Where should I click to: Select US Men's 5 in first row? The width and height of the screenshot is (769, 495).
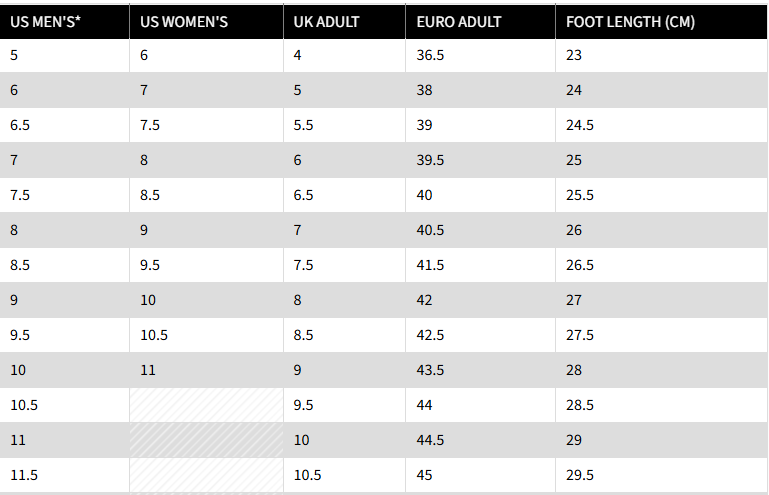tap(14, 55)
